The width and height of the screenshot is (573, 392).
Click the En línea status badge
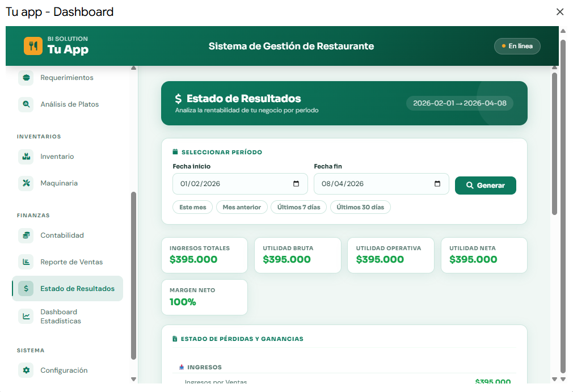tap(517, 46)
